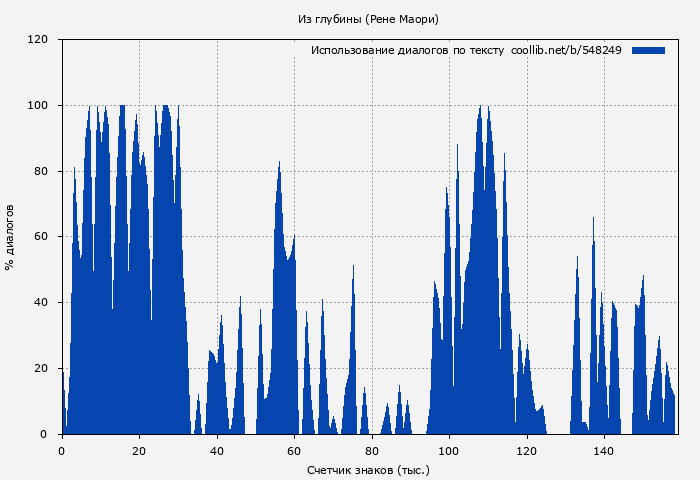Image resolution: width=700 pixels, height=480 pixels.
Task: Select the 140 tick on the horizontal axis
Action: [604, 451]
